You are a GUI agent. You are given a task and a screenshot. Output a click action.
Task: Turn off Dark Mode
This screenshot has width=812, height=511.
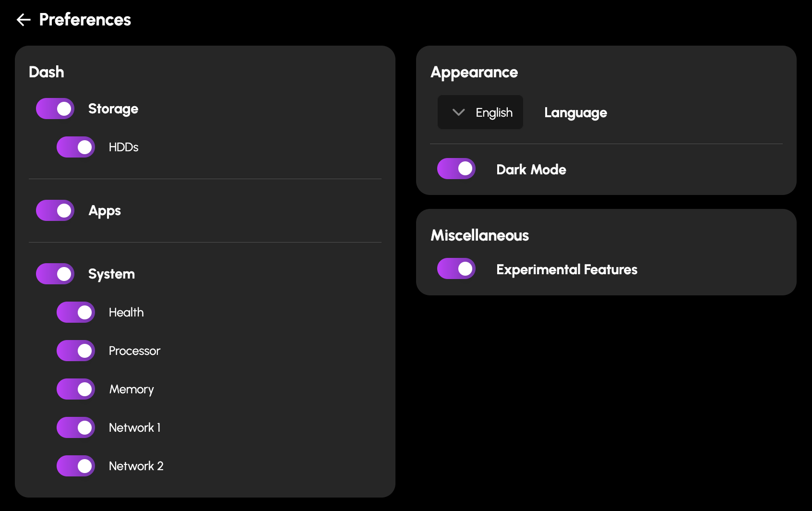tap(456, 169)
